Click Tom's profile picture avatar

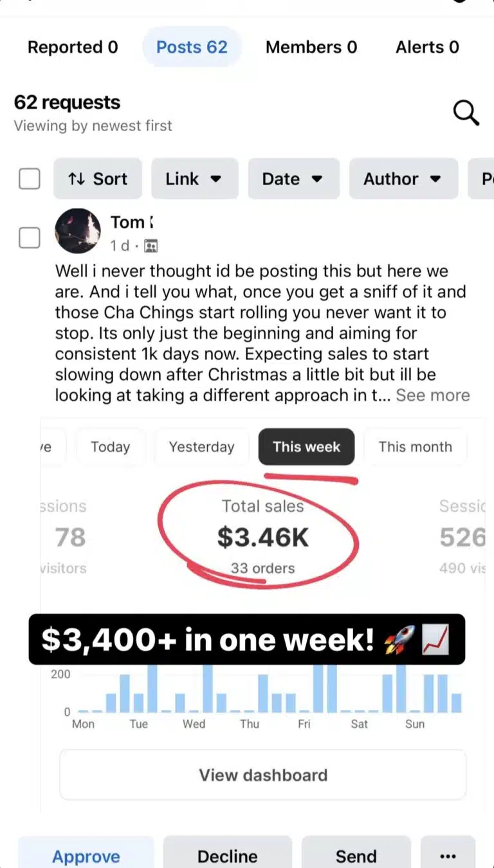pos(78,231)
